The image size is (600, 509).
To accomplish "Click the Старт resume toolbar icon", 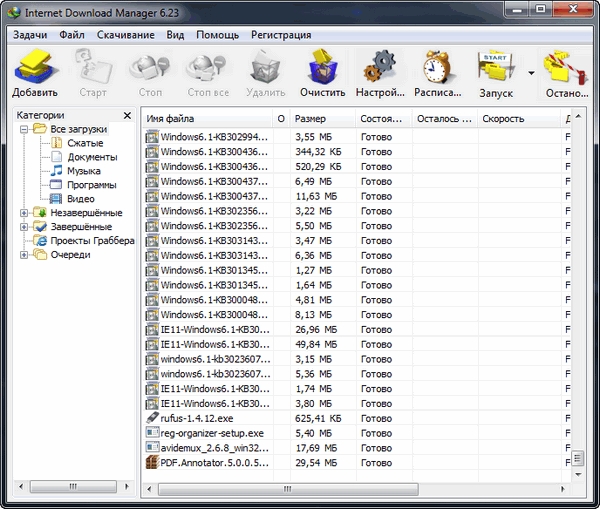I will pos(93,66).
